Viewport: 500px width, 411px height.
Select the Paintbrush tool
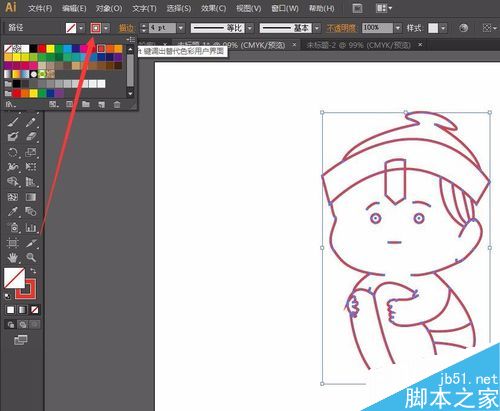click(13, 122)
